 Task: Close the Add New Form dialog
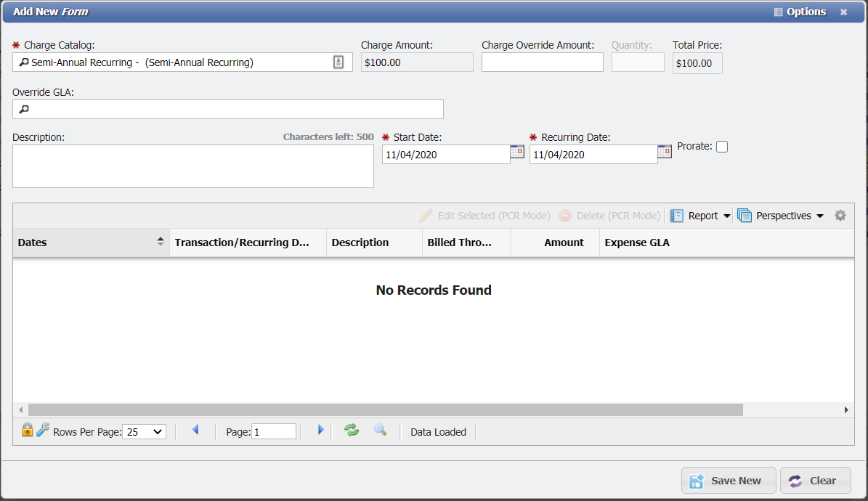tap(843, 12)
